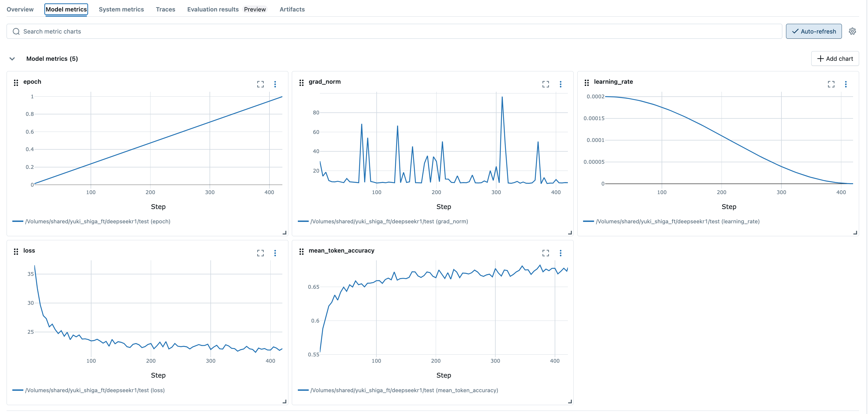868x414 pixels.
Task: Click the resize corner of the grad_norm chart
Action: coord(570,233)
